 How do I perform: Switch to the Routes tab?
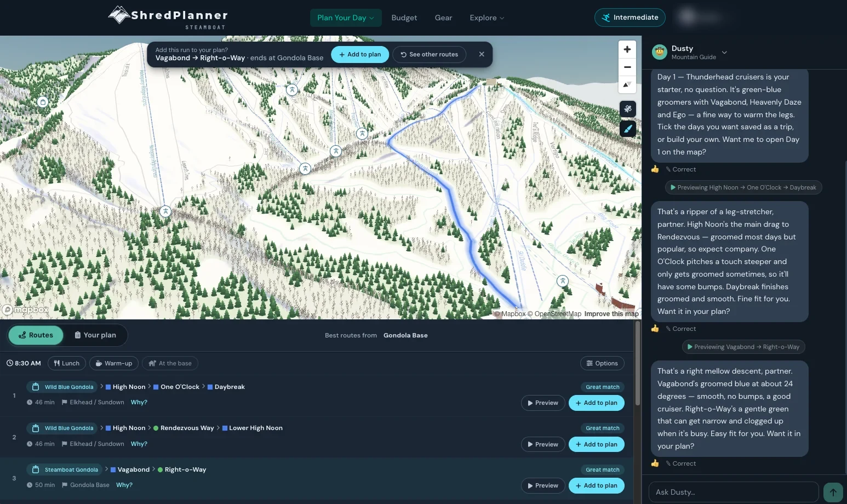coord(36,335)
